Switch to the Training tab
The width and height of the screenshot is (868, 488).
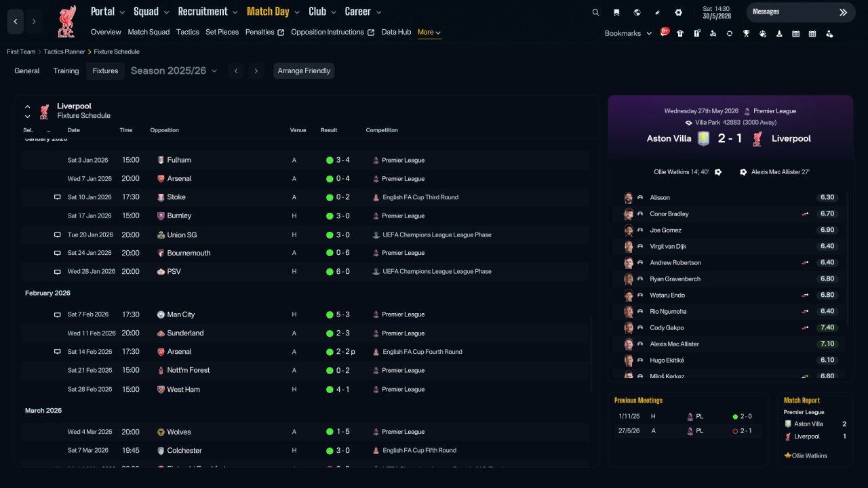click(x=66, y=70)
